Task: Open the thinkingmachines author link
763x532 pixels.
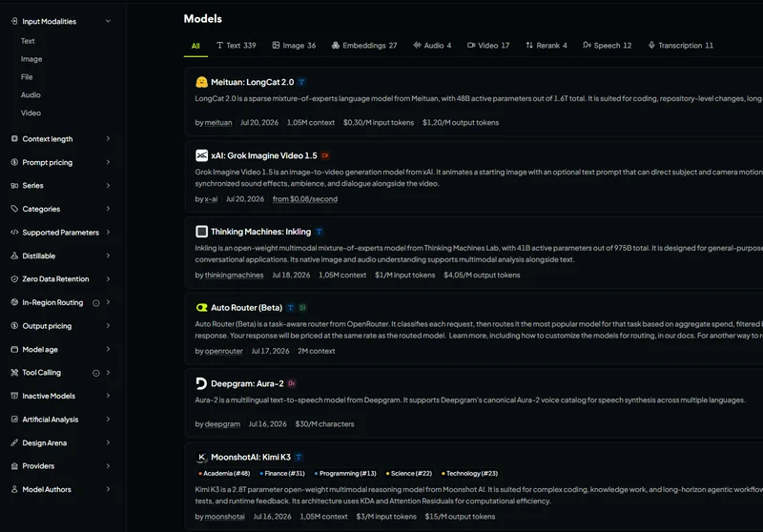Action: click(234, 276)
